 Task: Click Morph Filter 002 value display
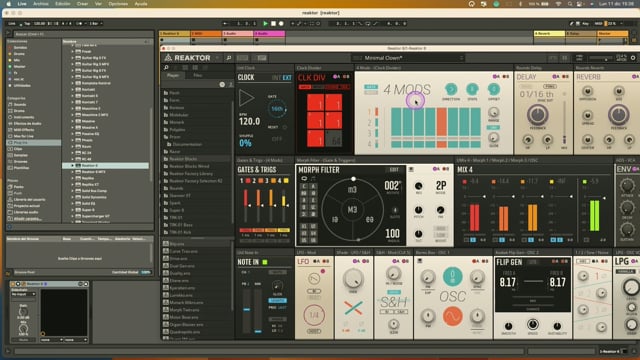click(392, 186)
